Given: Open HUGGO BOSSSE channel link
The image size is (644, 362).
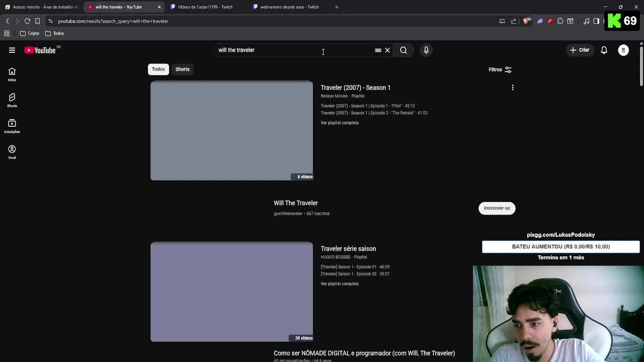Looking at the screenshot, I should pos(335,257).
